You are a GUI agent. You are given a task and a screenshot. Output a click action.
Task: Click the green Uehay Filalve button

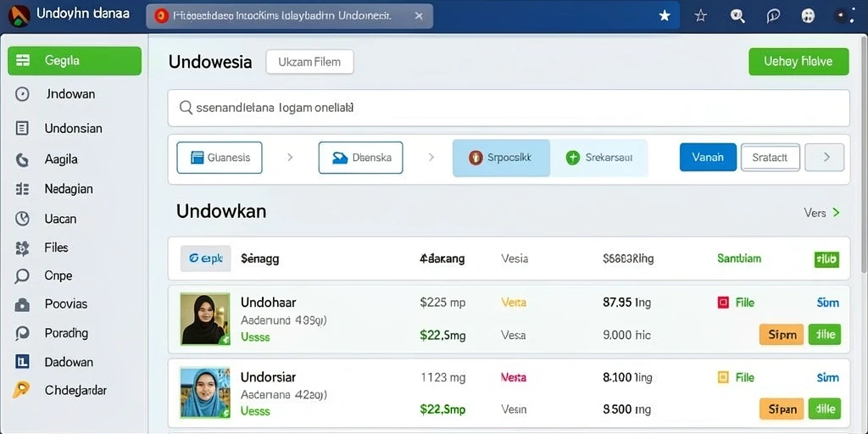tap(798, 61)
